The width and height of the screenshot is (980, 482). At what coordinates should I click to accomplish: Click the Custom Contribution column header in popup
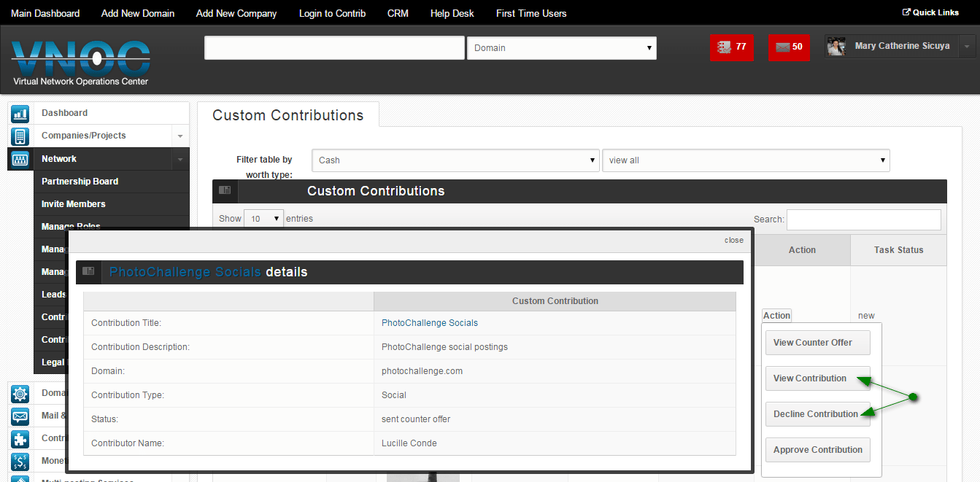555,301
